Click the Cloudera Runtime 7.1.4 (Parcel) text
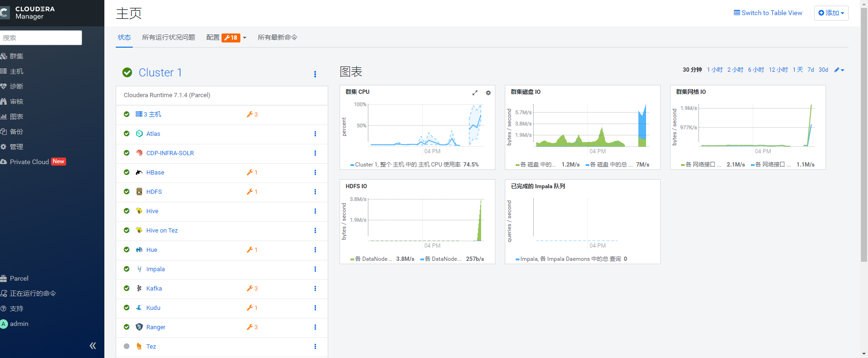 tap(167, 95)
